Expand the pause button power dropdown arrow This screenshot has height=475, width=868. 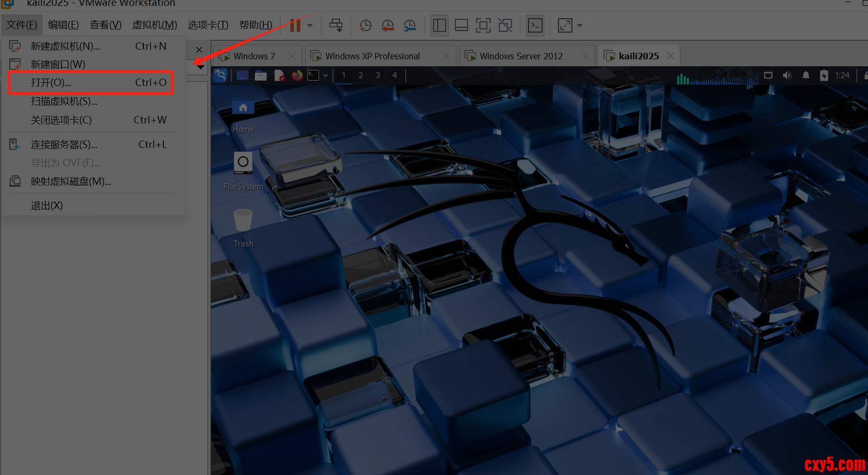click(310, 26)
